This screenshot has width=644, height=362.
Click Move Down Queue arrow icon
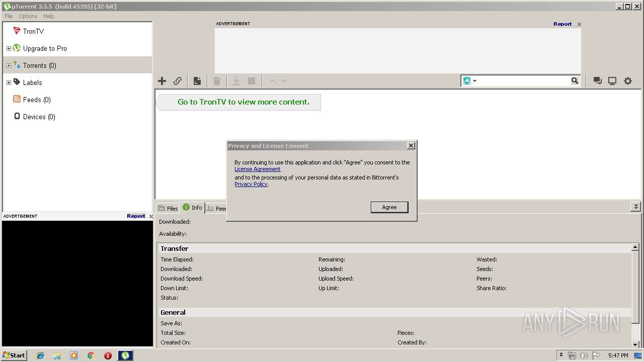pos(284,81)
